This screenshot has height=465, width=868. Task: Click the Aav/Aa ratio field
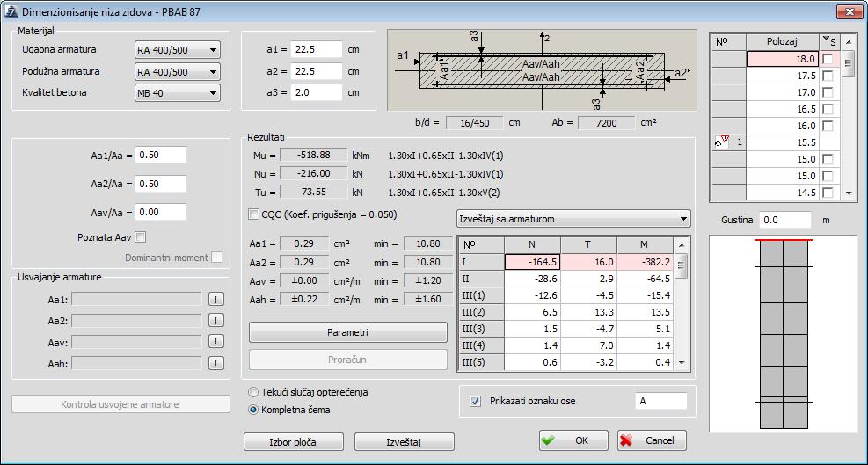coord(161,212)
